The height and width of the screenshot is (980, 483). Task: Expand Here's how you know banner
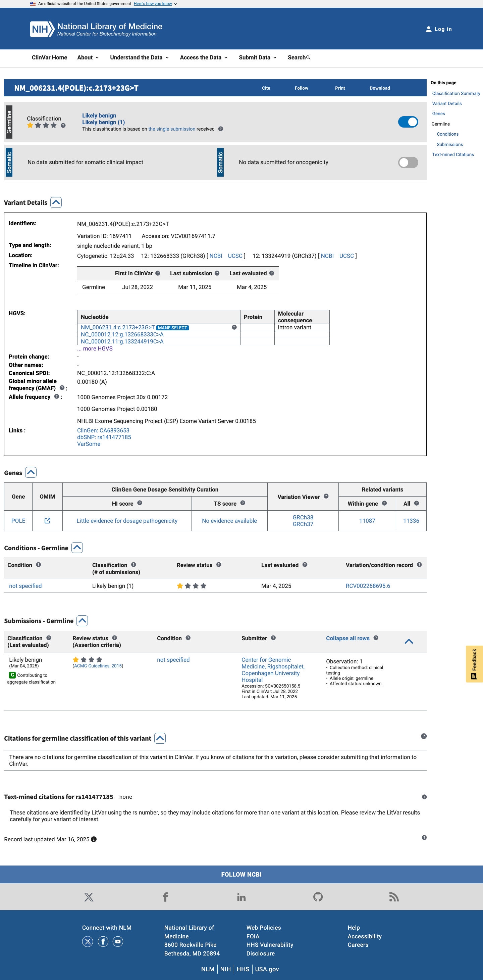155,4
